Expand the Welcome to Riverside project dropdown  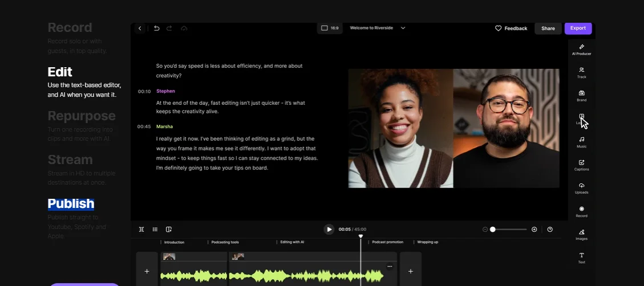pyautogui.click(x=403, y=28)
